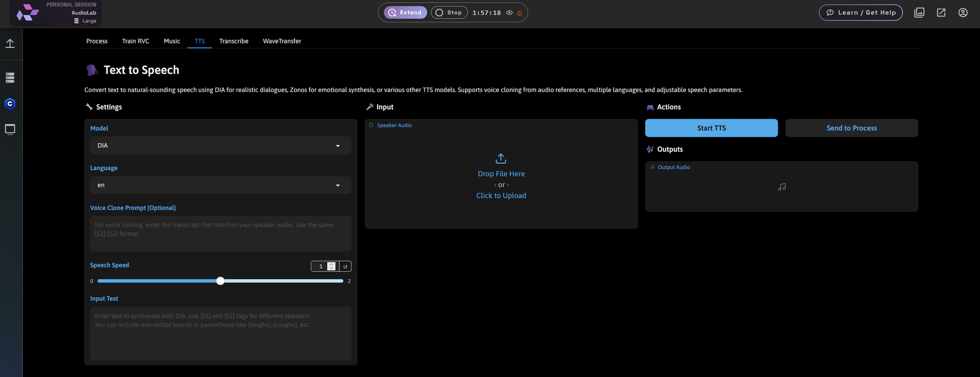The image size is (980, 377).
Task: Click to Upload speaker audio link
Action: point(501,195)
